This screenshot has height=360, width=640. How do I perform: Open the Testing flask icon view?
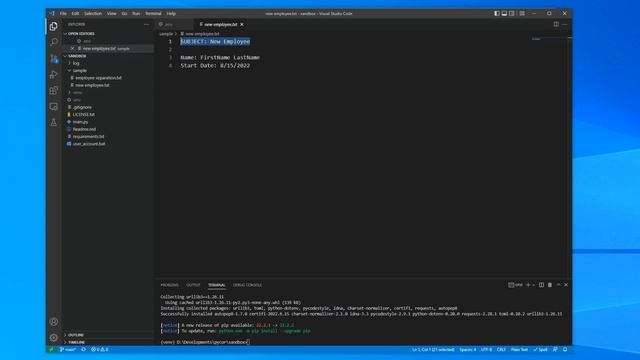coord(53,122)
